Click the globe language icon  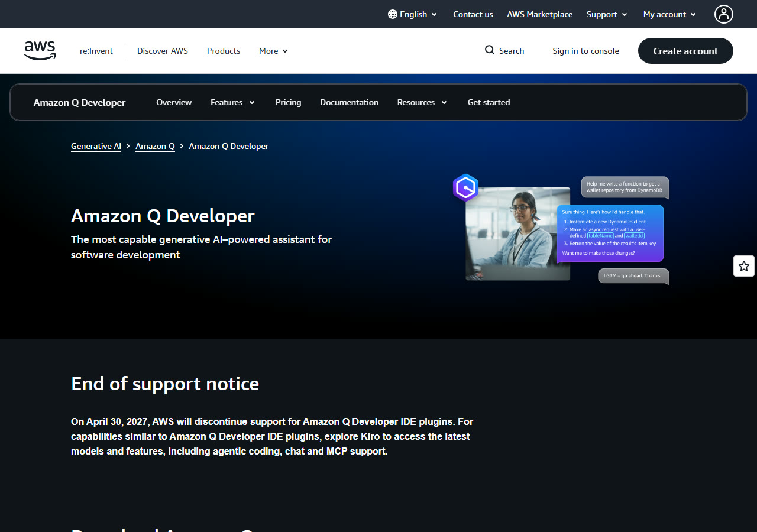pyautogui.click(x=393, y=14)
